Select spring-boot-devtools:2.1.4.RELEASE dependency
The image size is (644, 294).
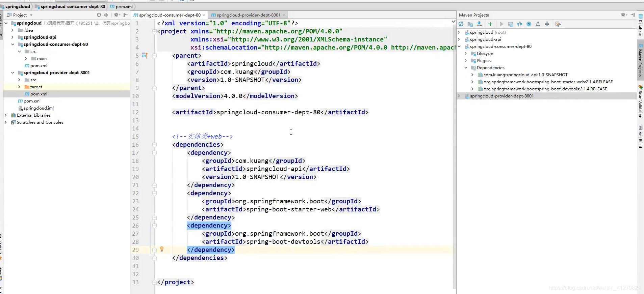545,89
